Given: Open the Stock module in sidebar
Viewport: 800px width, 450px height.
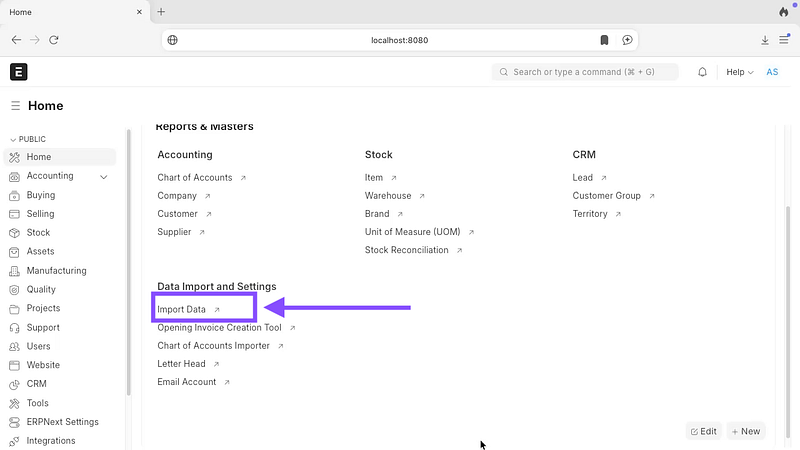Looking at the screenshot, I should coord(38,233).
